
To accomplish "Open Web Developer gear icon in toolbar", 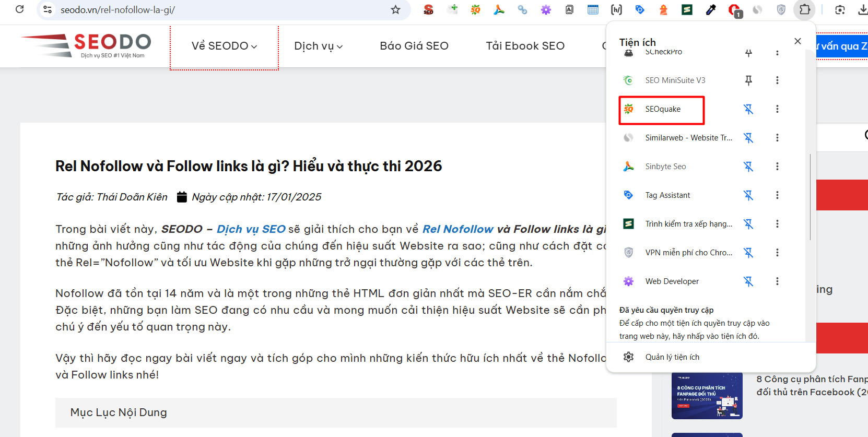I will click(546, 9).
